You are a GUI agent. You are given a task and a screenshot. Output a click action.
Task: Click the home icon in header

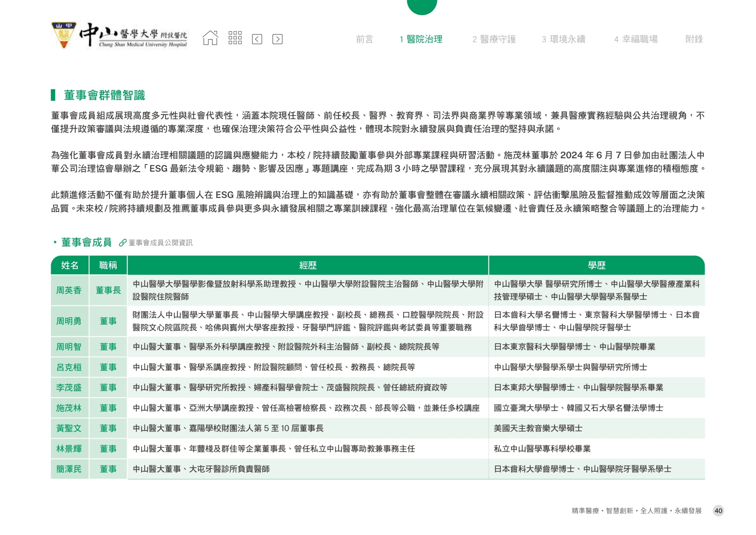(210, 38)
